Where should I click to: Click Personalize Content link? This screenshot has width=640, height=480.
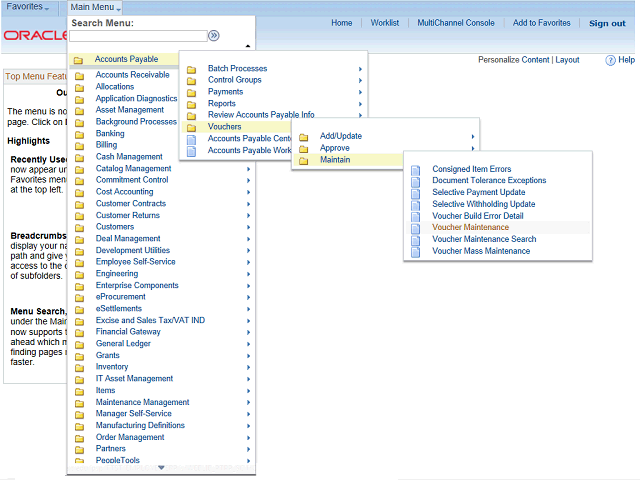(513, 60)
